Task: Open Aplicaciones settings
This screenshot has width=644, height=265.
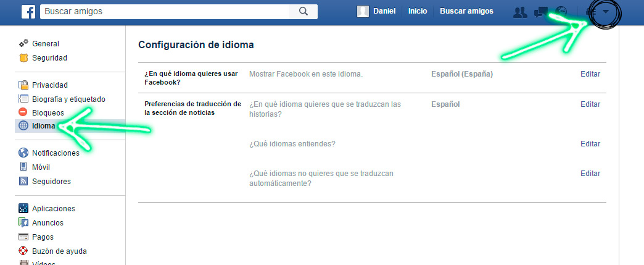Action: 54,209
